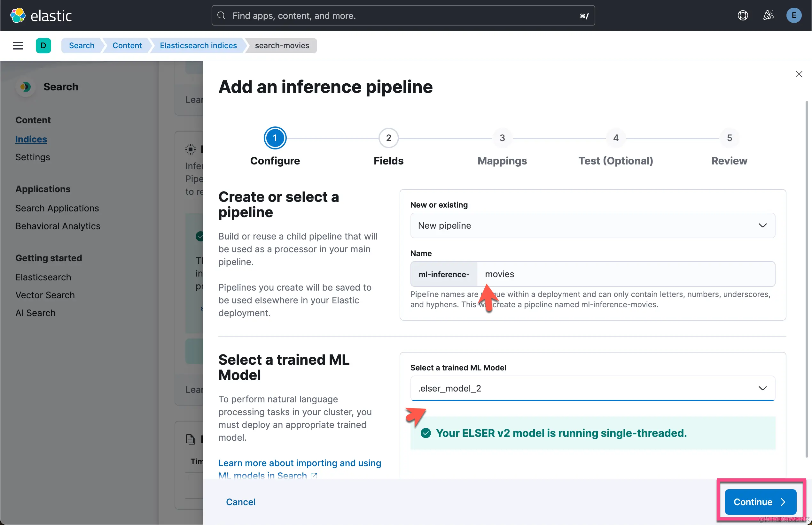Click the search magnifier icon
This screenshot has height=525, width=812.
(222, 15)
